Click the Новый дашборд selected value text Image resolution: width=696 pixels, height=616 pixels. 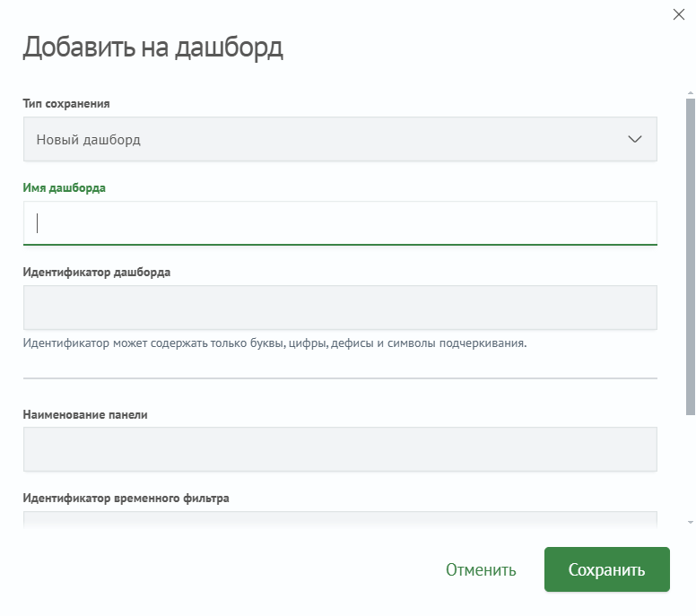pyautogui.click(x=88, y=139)
